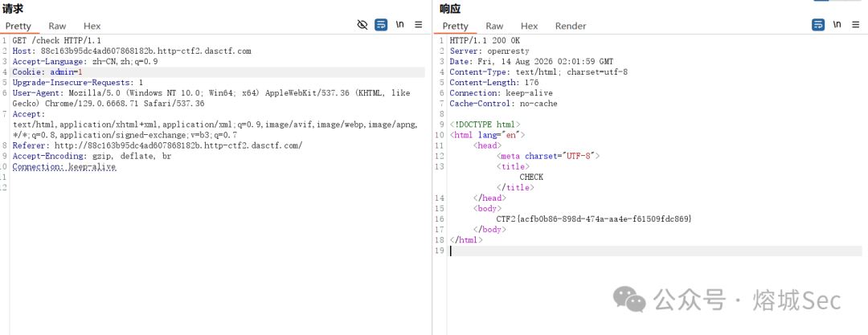Image resolution: width=868 pixels, height=335 pixels.
Task: Click the Upgrade-Insecure-Requests header line
Action: point(77,83)
